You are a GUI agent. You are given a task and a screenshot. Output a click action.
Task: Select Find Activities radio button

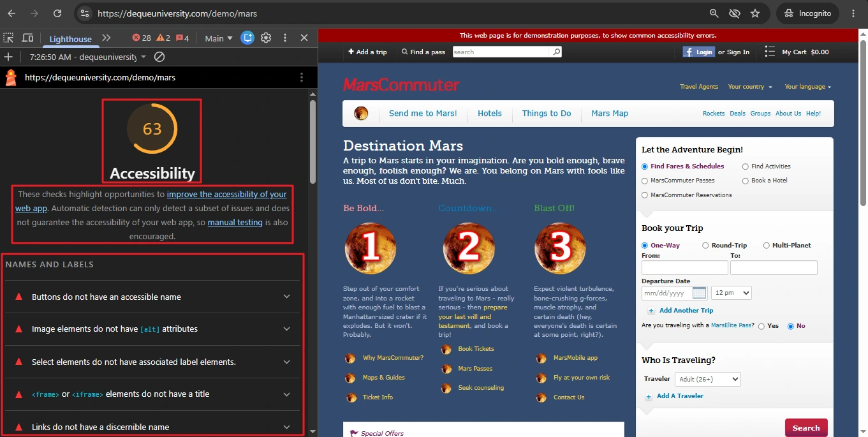(746, 167)
